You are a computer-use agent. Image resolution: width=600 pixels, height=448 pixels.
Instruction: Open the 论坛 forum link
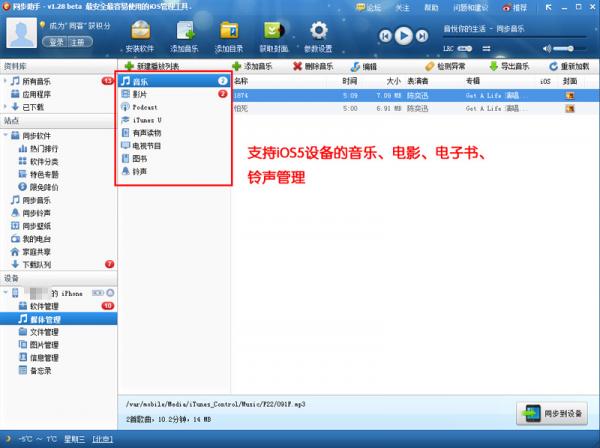[x=369, y=8]
